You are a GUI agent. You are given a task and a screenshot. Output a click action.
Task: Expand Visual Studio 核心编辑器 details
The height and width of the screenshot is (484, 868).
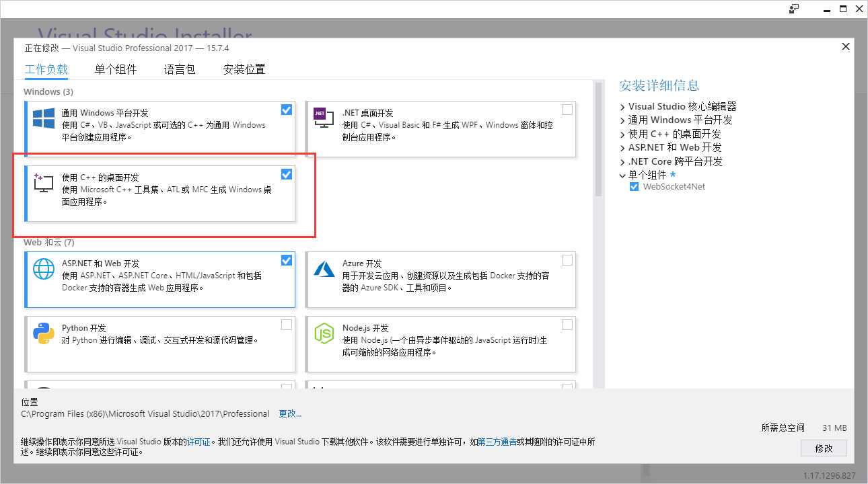(622, 106)
